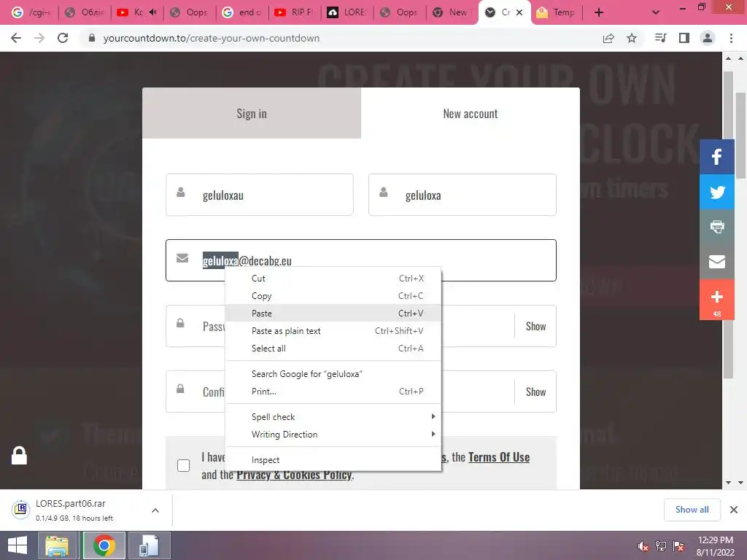Show the Confirm password field contents

(535, 392)
